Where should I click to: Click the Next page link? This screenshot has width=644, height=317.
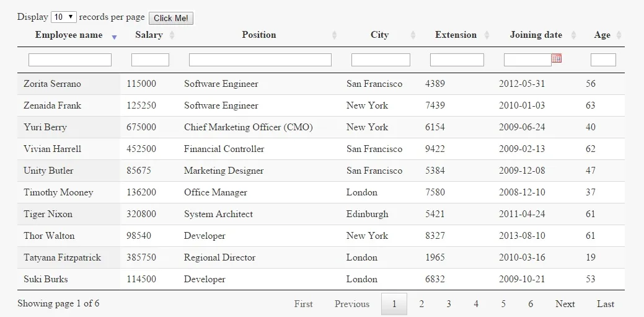click(x=565, y=304)
